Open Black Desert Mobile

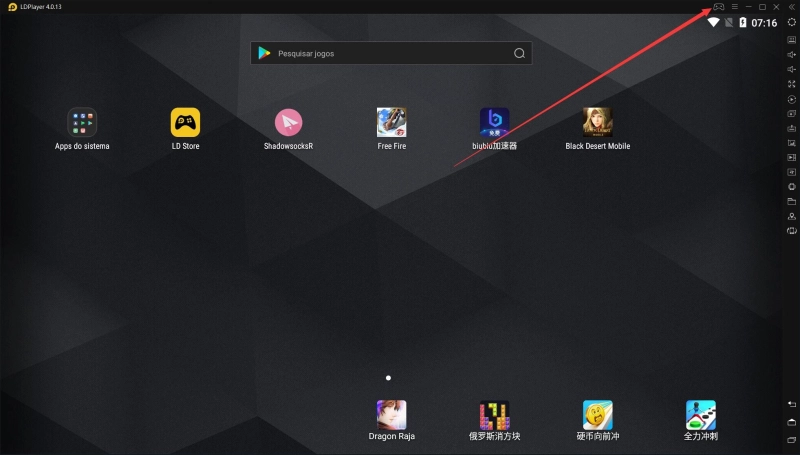click(x=598, y=122)
